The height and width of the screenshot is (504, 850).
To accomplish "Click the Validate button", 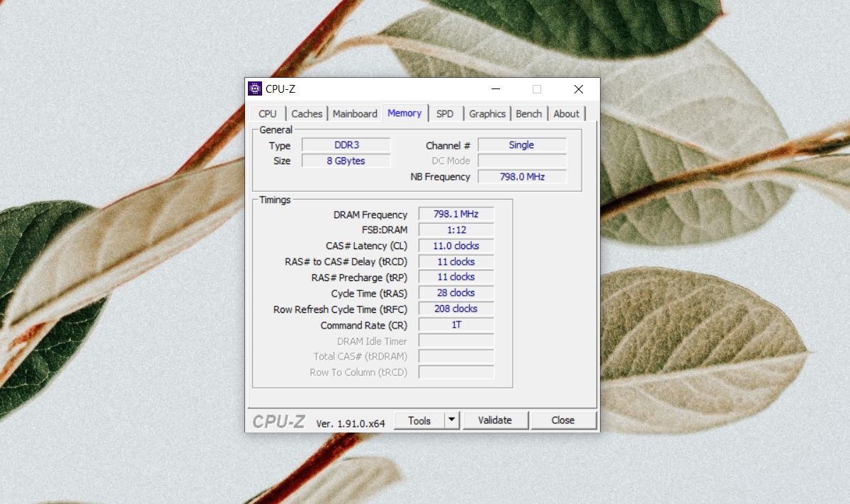I will pos(496,420).
